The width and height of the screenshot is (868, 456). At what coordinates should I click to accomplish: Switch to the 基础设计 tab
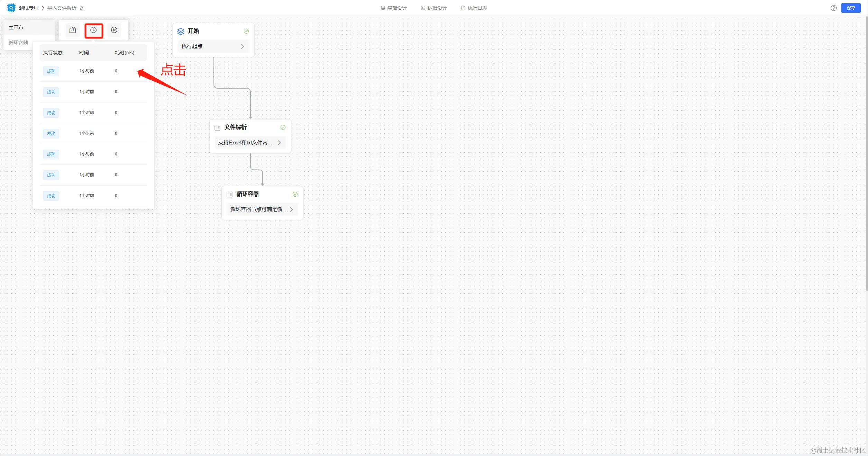click(394, 8)
